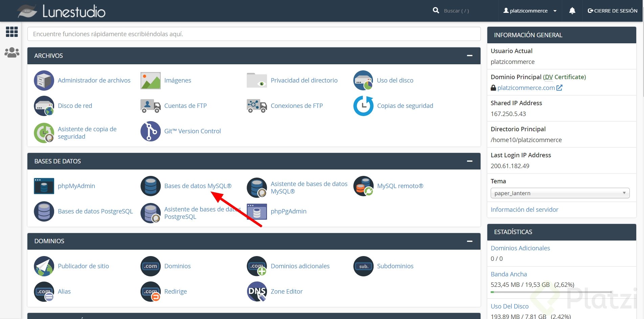The height and width of the screenshot is (319, 644).
Task: Open the Administrador de archivos icon
Action: [x=44, y=81]
